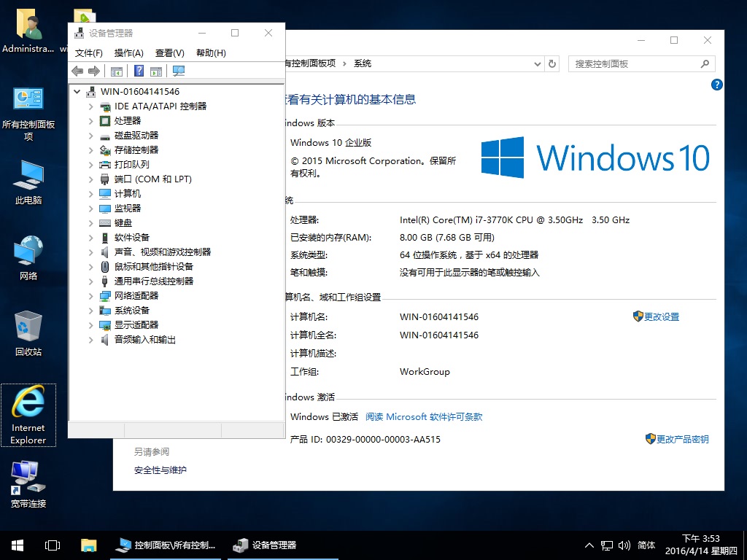Open the 查看(V) menu

(x=169, y=52)
